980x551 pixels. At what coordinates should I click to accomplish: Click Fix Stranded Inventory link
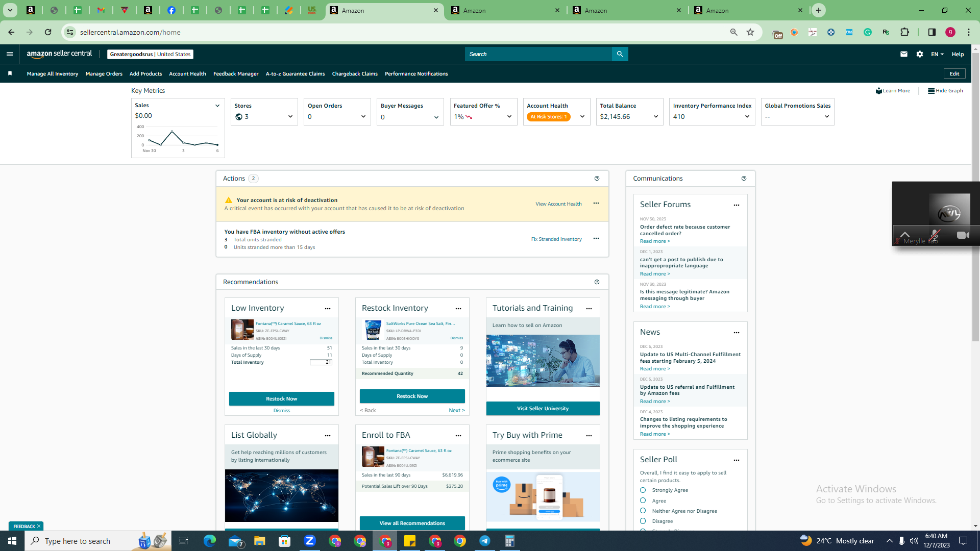[556, 239]
